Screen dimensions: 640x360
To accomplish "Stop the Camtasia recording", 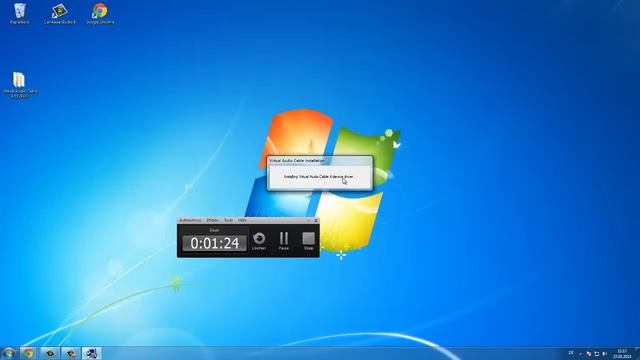I will (309, 241).
